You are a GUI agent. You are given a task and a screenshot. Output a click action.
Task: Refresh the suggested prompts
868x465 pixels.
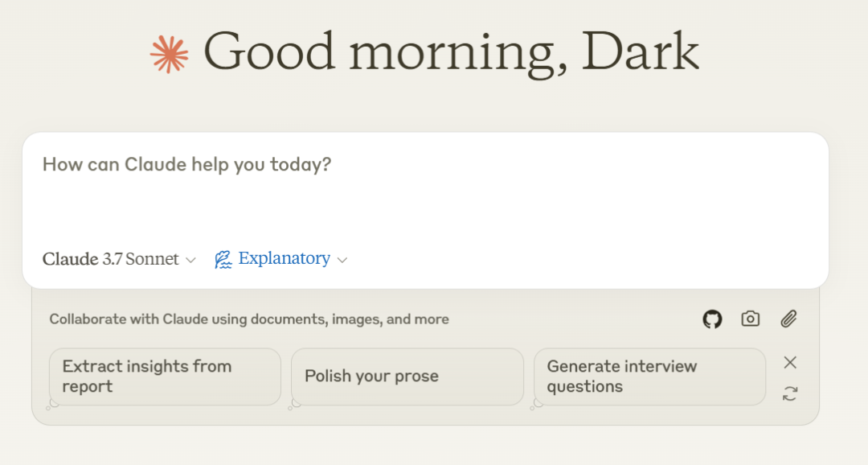(x=790, y=393)
